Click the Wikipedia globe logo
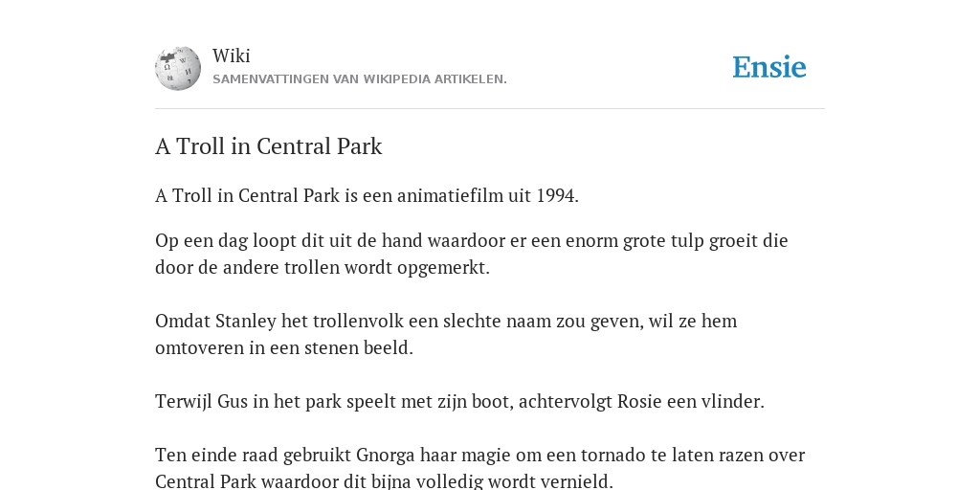980x490 pixels. click(178, 68)
